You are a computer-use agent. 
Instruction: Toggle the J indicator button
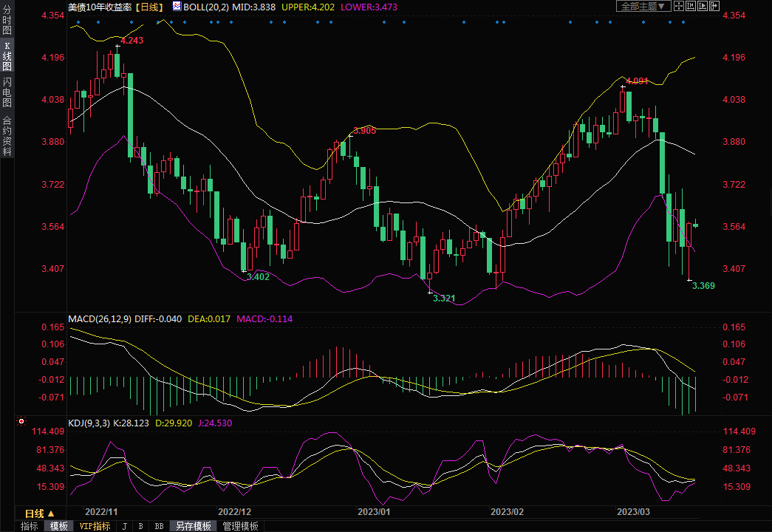point(124,526)
